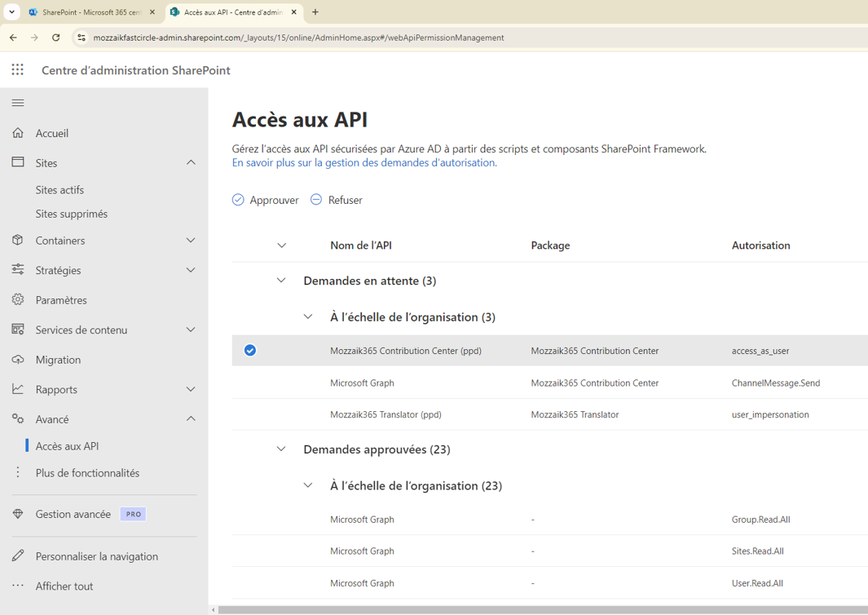Click the dots icon beside Plus de fonctionnalités
The image size is (868, 615).
(x=18, y=472)
